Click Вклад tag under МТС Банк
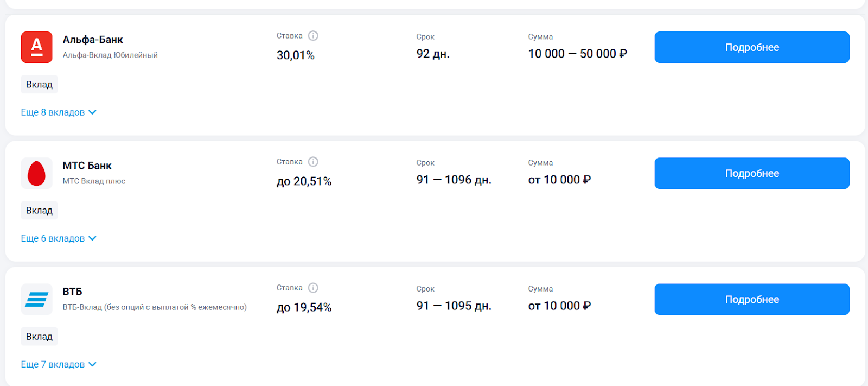The height and width of the screenshot is (386, 868). pos(39,211)
